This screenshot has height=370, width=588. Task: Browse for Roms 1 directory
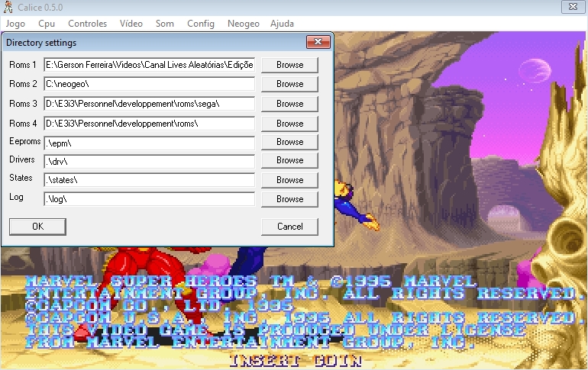click(289, 65)
